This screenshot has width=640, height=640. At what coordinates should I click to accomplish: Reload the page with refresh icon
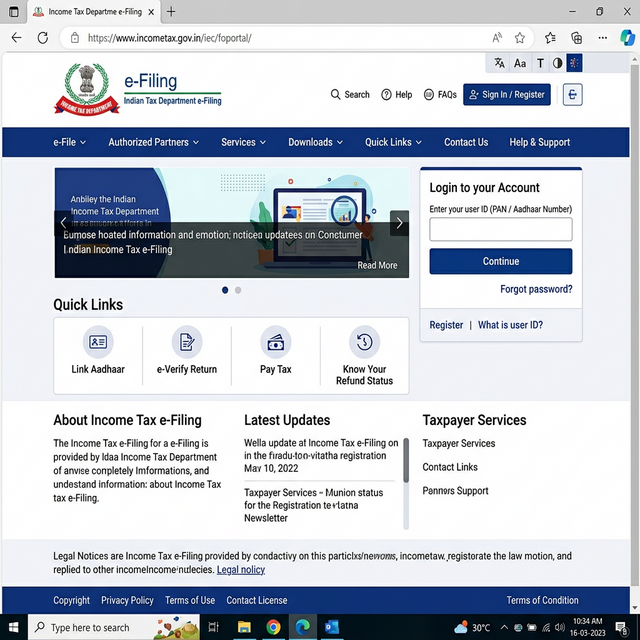[x=43, y=38]
